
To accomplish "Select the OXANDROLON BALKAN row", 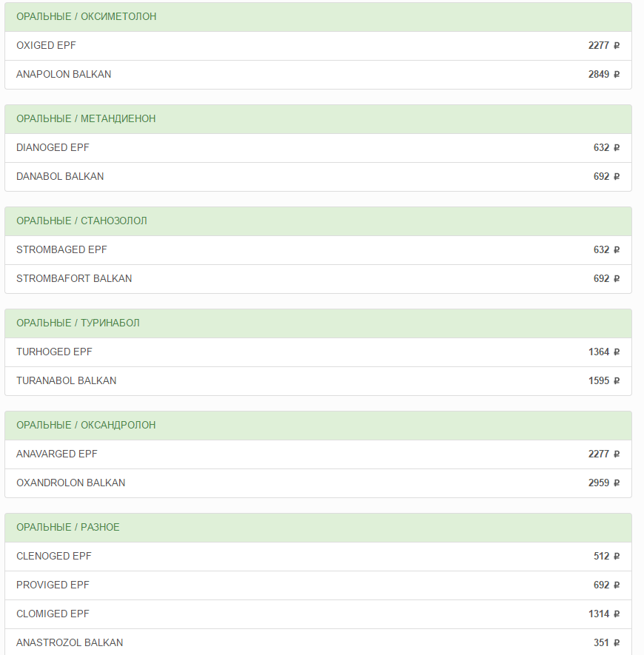I will click(71, 483).
